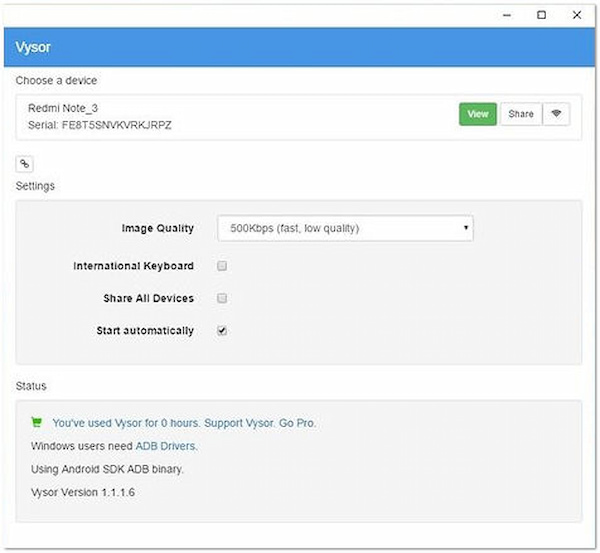Open the Support Vysor Go Pro link
Viewport: 600px width, 553px height.
[184, 423]
